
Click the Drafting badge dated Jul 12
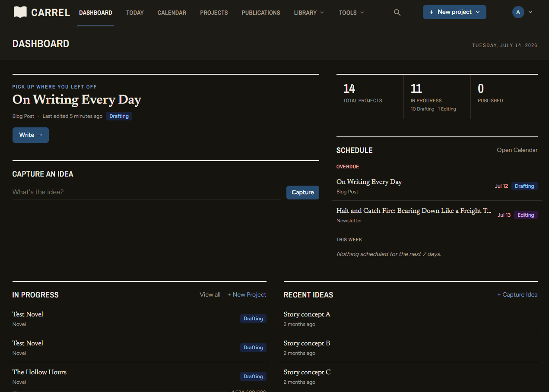(524, 186)
